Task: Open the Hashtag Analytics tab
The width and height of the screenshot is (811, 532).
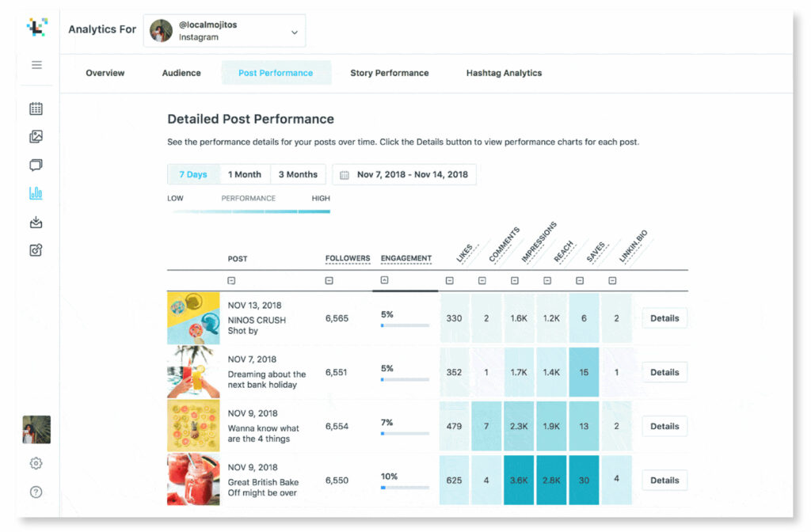Action: point(504,73)
